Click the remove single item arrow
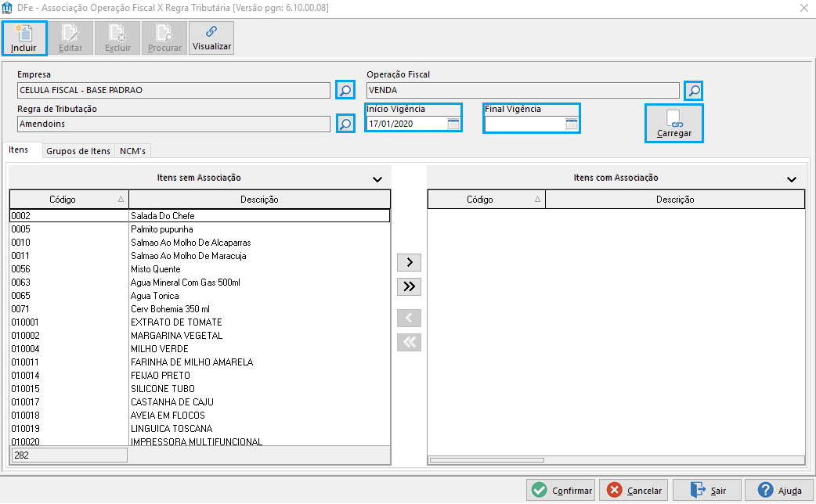The image size is (816, 504). pyautogui.click(x=409, y=318)
